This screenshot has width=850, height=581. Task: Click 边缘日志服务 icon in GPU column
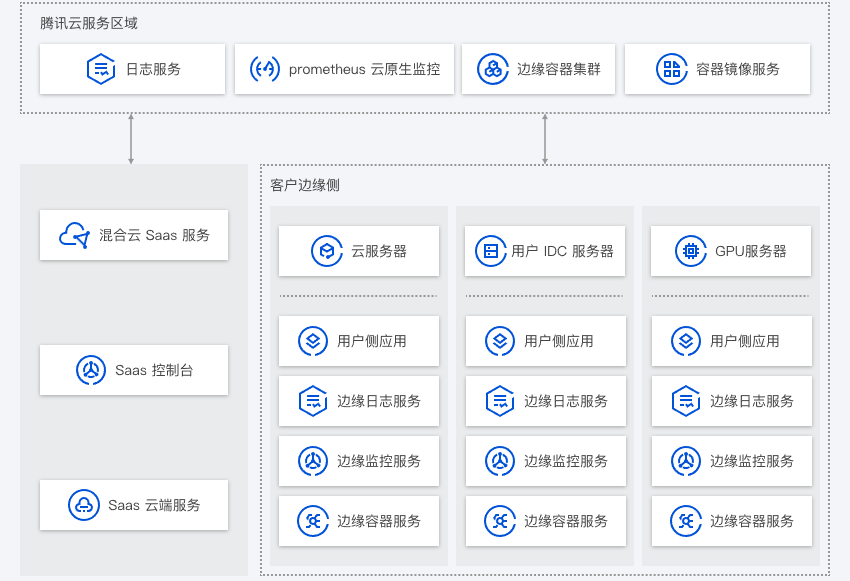tap(686, 401)
